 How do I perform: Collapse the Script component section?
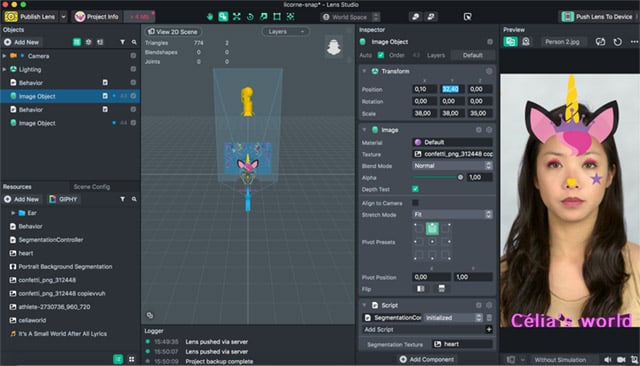tap(364, 305)
